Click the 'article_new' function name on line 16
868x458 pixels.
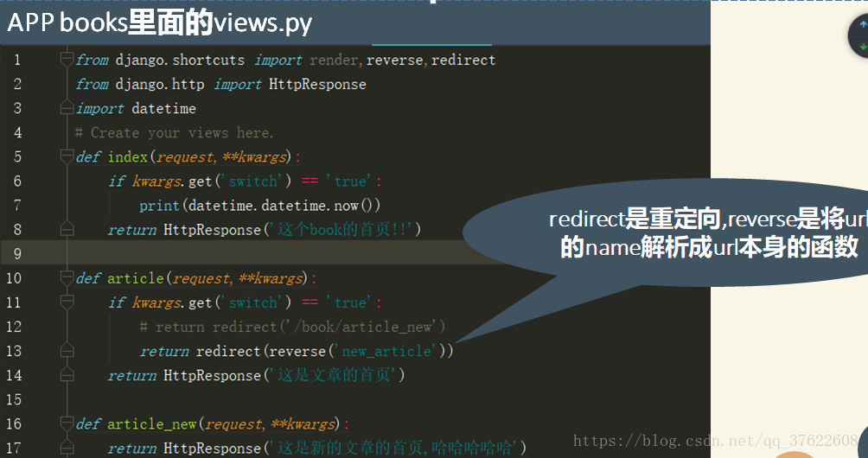[151, 423]
